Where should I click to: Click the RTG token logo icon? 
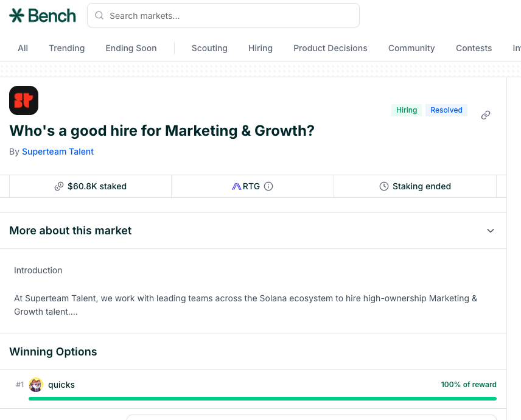pyautogui.click(x=236, y=186)
